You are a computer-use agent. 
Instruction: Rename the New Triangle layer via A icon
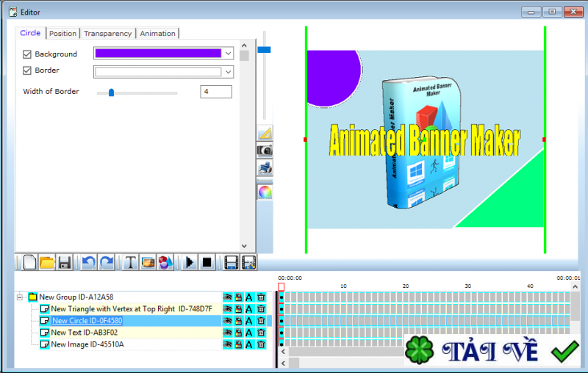click(x=249, y=309)
